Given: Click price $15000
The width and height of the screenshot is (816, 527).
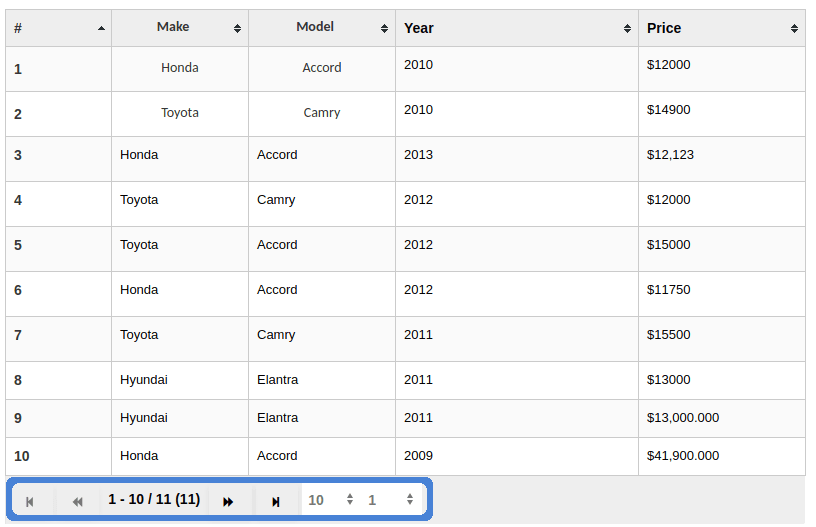Looking at the screenshot, I should tap(668, 245).
